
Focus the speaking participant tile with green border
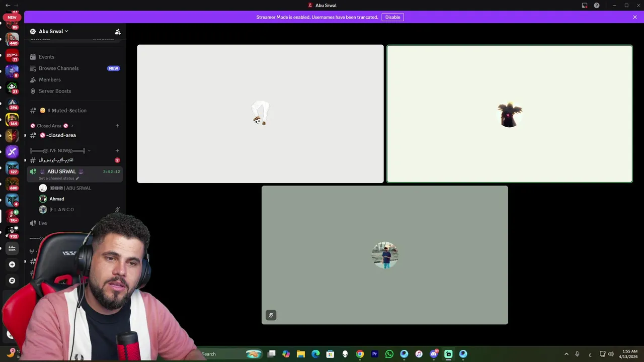pyautogui.click(x=509, y=114)
